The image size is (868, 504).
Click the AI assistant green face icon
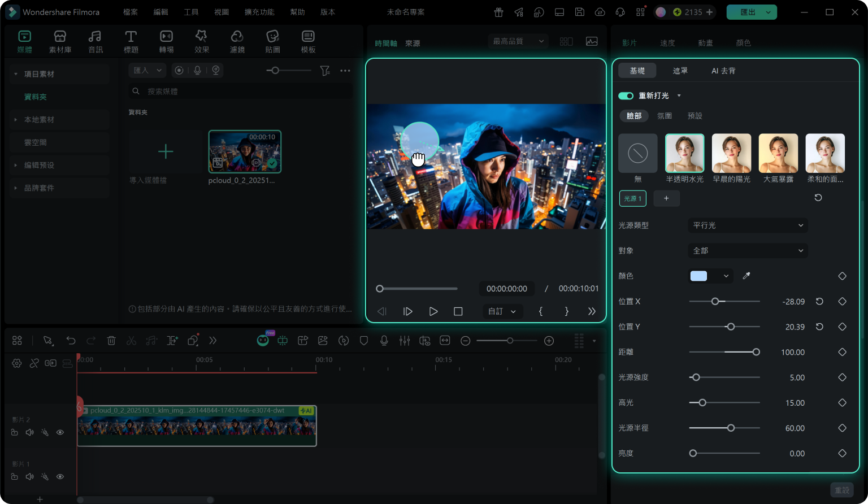coord(263,340)
